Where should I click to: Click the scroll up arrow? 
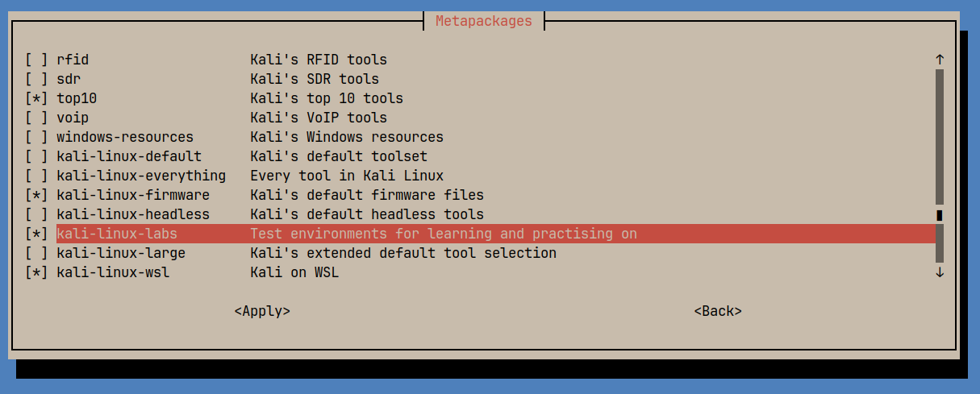point(940,60)
